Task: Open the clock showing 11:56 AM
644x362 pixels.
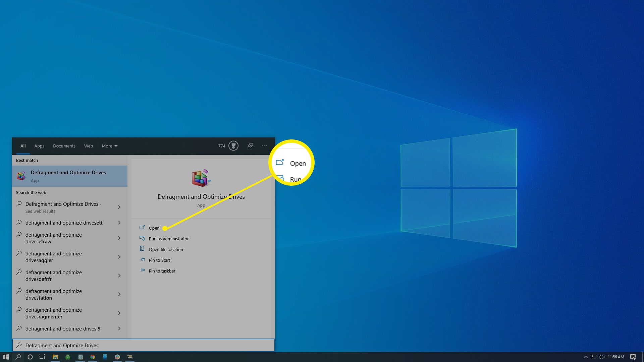Action: point(616,357)
